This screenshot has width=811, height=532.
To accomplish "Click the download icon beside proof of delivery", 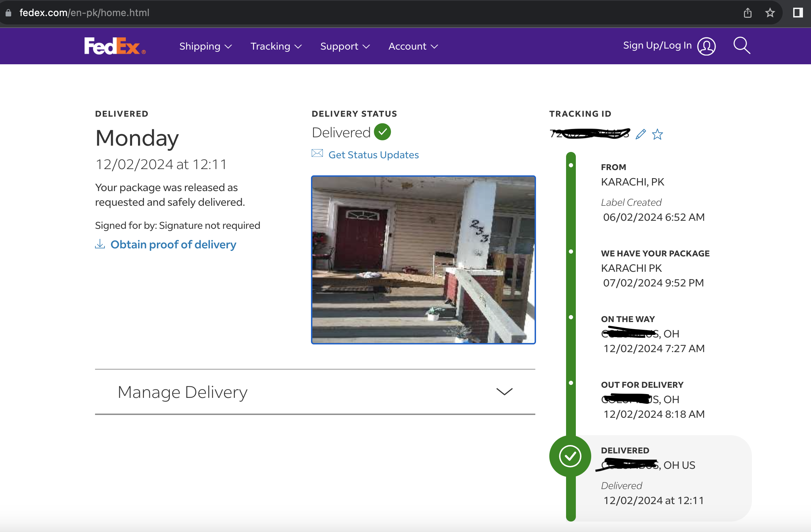I will pyautogui.click(x=100, y=244).
